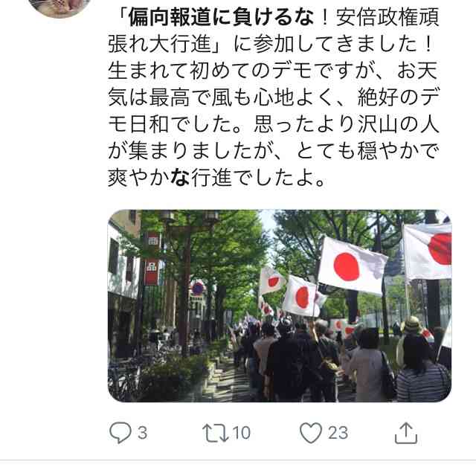
Task: Retweet using the looping arrows icon
Action: 216,433
